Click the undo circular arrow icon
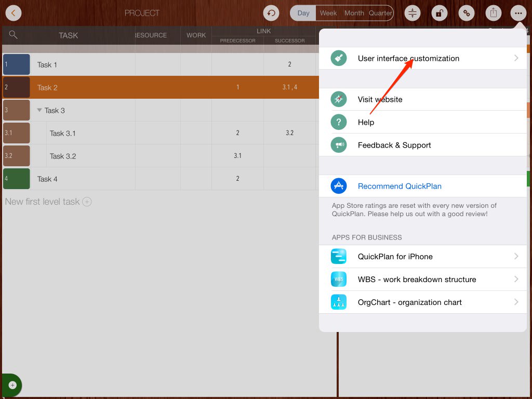The image size is (532, 399). [271, 13]
